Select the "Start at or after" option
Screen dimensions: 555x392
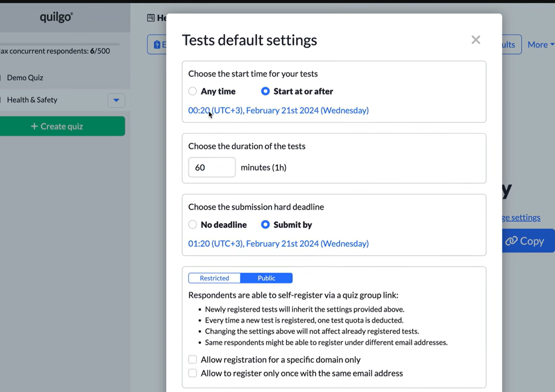pos(265,91)
